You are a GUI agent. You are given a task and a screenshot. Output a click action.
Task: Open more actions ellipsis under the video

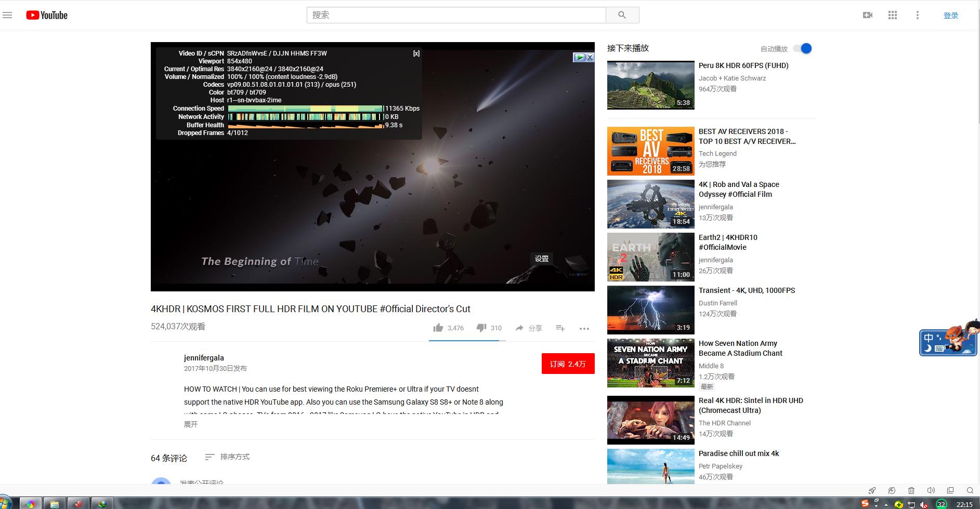point(584,328)
